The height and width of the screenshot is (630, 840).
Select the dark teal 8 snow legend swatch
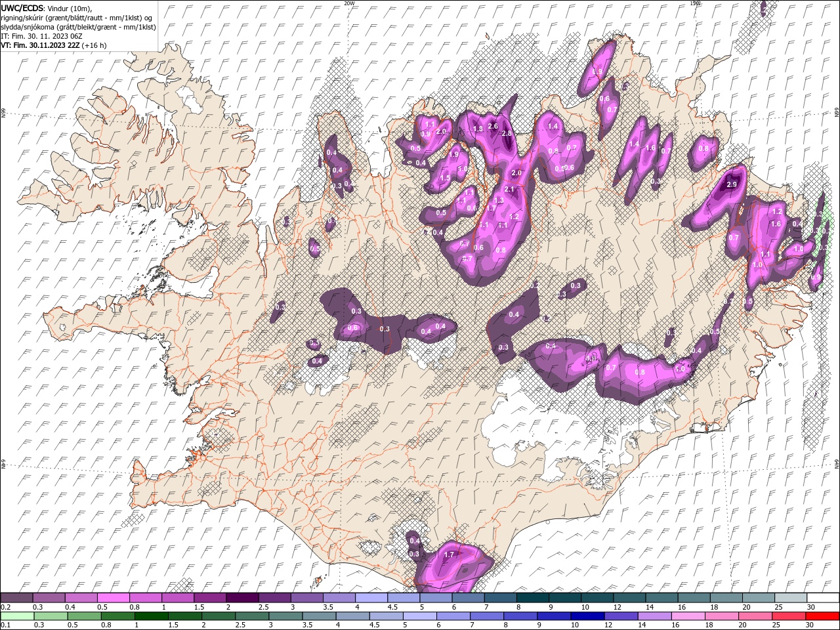coord(533,598)
